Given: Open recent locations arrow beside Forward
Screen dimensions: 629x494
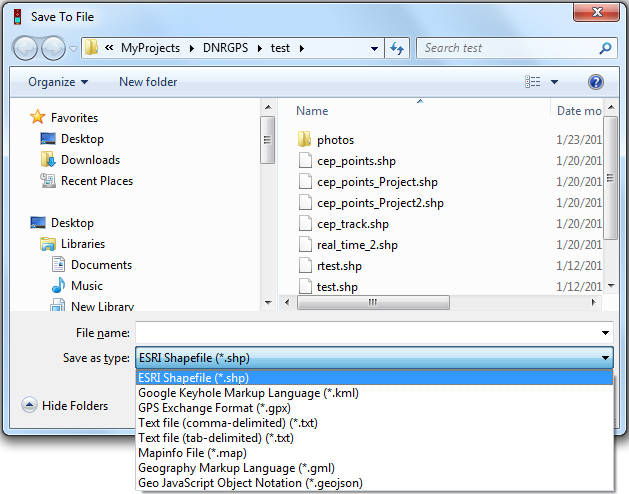Looking at the screenshot, I should point(73,49).
